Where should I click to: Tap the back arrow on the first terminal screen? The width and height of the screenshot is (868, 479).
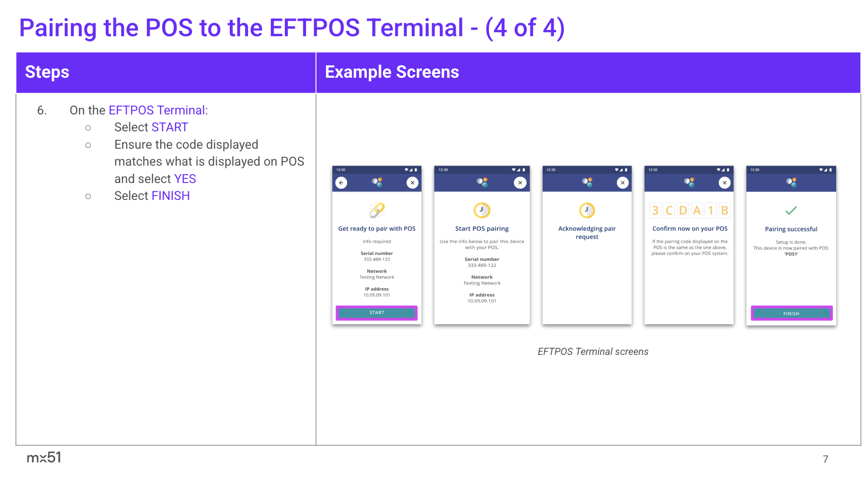tap(341, 183)
